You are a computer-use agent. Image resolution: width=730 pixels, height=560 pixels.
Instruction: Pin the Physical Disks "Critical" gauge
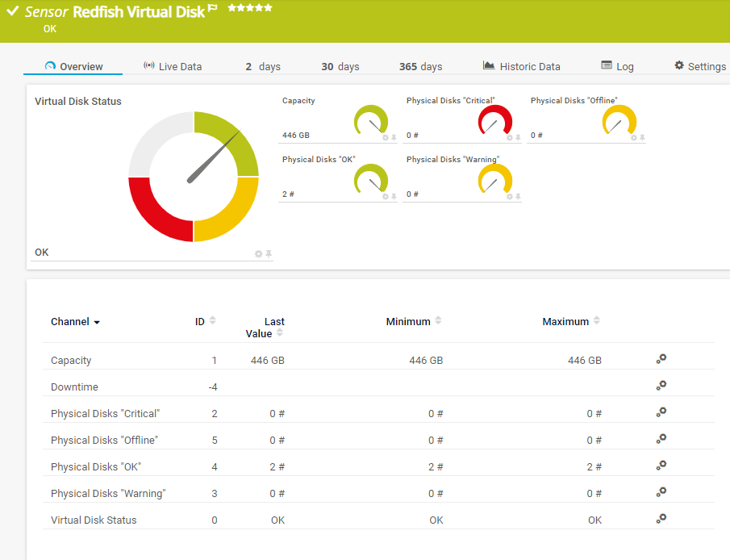coord(518,138)
